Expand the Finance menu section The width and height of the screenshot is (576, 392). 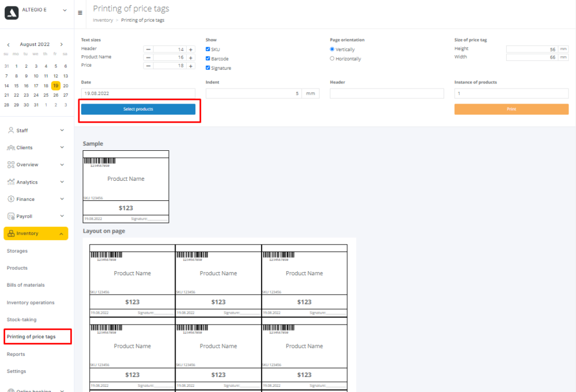pos(62,199)
